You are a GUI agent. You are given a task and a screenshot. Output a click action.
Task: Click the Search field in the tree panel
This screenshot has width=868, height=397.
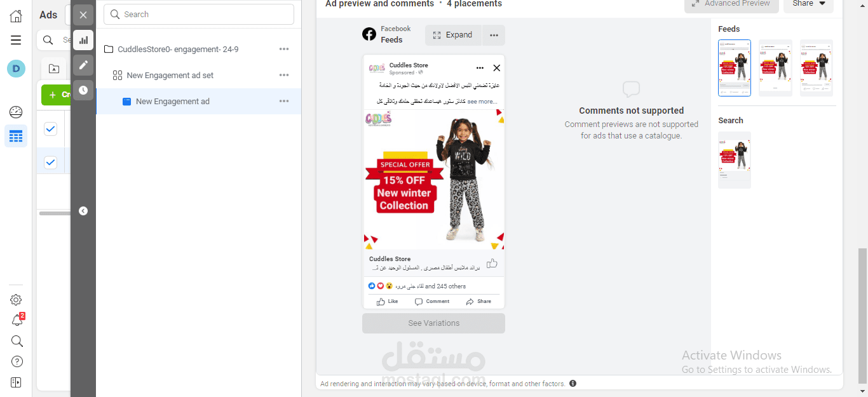[199, 14]
